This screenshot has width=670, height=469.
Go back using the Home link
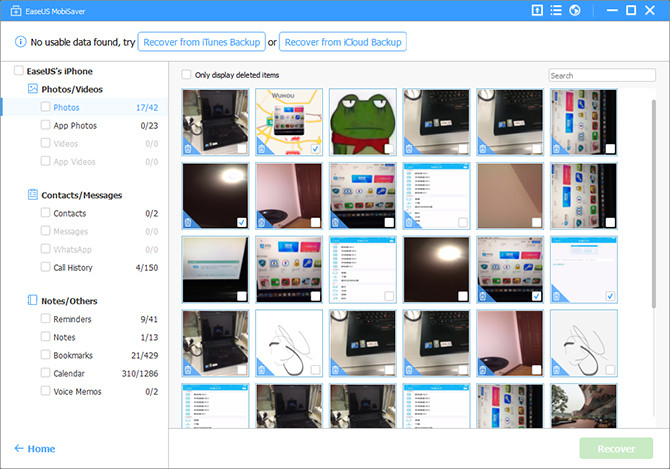tap(35, 449)
